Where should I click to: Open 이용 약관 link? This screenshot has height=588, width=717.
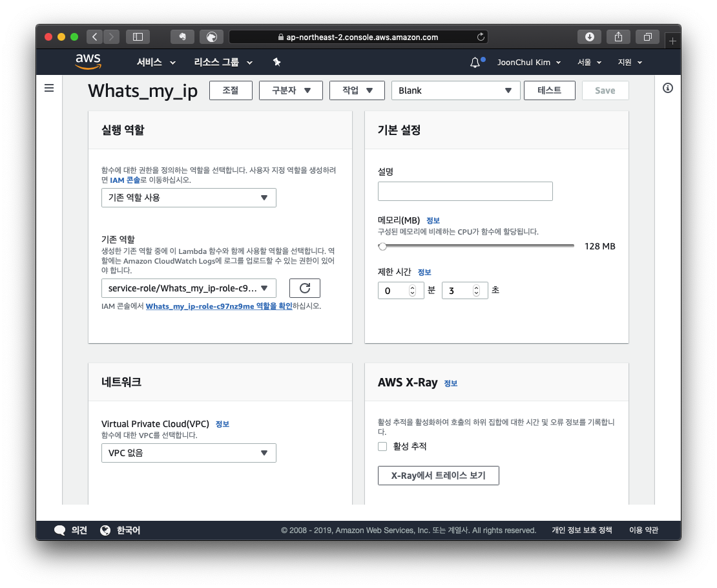[x=643, y=530]
